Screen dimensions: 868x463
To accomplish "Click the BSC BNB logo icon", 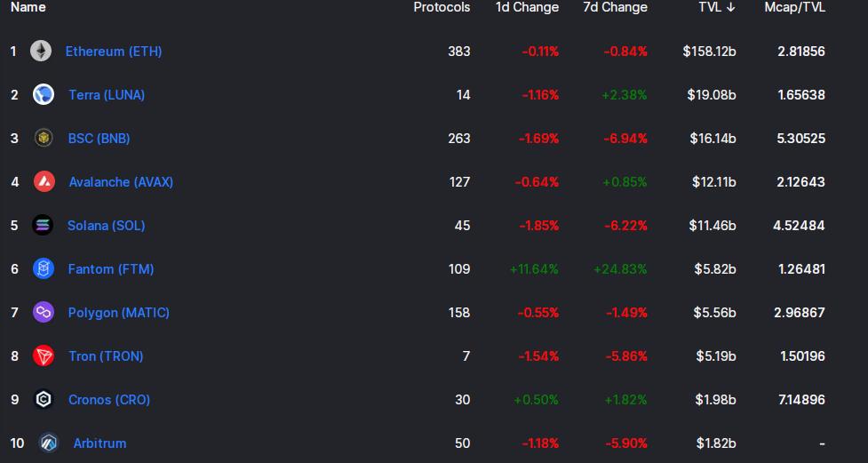I will 44,139.
